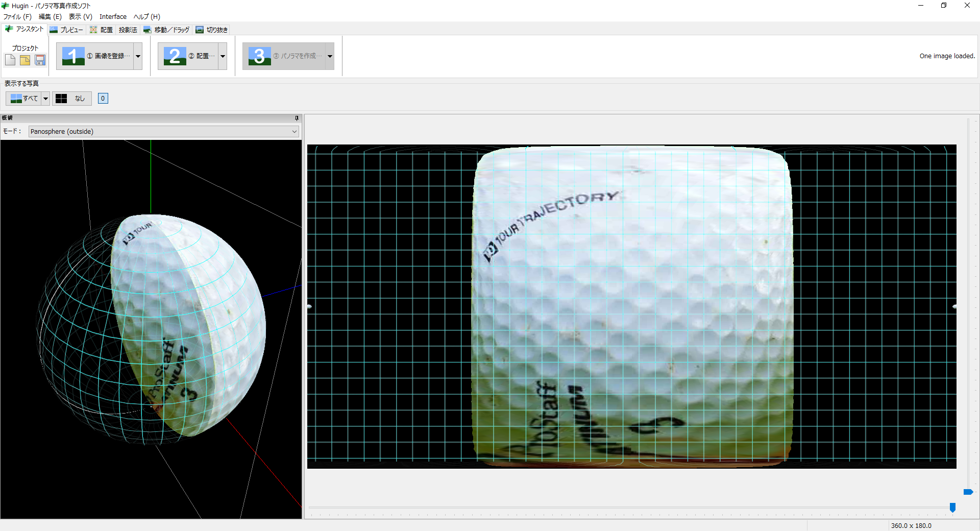Click the '② 配置' align button
The width and height of the screenshot is (980, 531).
tap(188, 56)
